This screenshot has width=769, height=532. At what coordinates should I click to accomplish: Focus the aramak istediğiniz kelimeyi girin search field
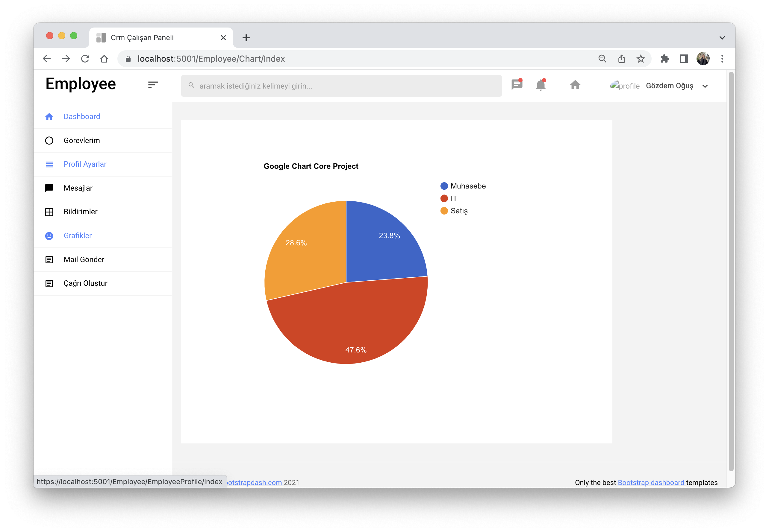pos(341,86)
